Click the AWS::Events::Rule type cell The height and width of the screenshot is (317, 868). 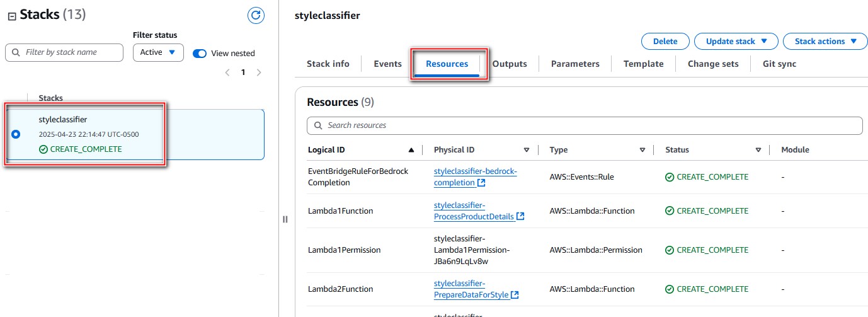[581, 177]
